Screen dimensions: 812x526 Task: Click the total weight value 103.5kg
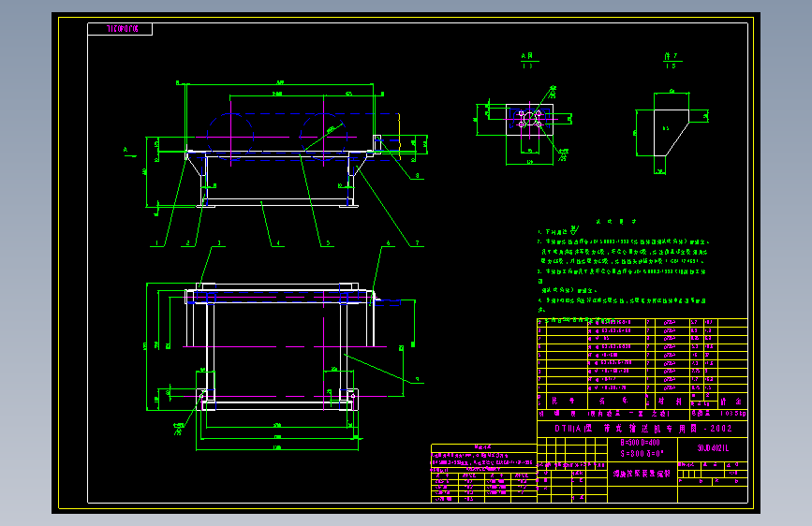(x=732, y=414)
